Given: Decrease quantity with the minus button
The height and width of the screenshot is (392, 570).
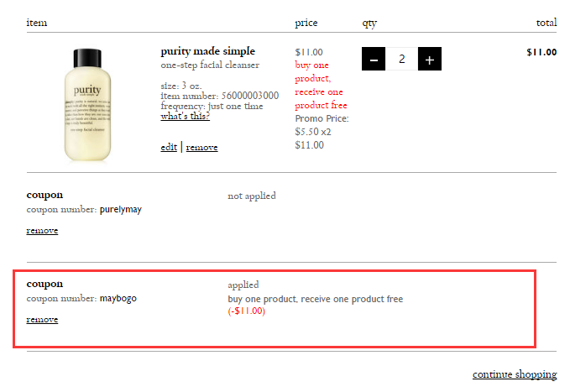Looking at the screenshot, I should coord(374,59).
